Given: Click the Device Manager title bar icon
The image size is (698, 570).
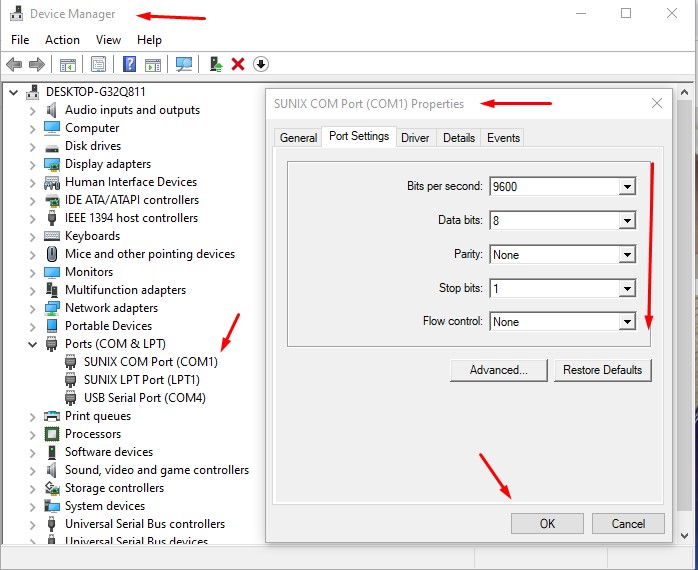Looking at the screenshot, I should 16,14.
